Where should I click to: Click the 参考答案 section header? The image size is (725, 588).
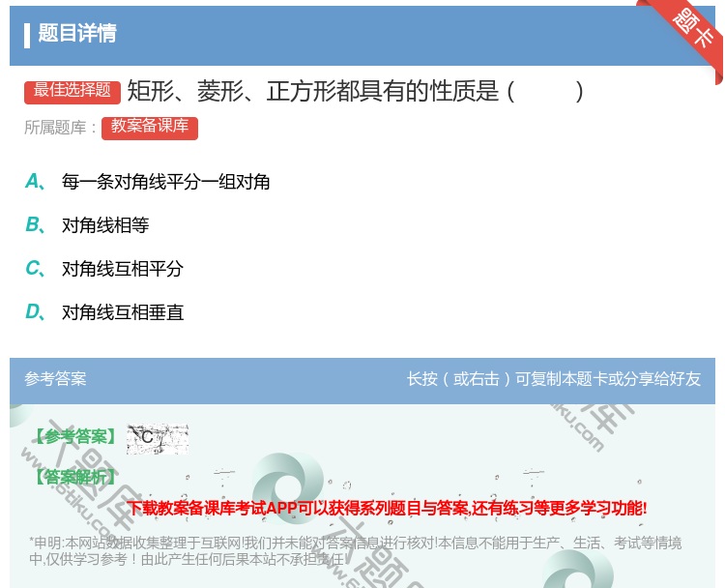[55, 379]
